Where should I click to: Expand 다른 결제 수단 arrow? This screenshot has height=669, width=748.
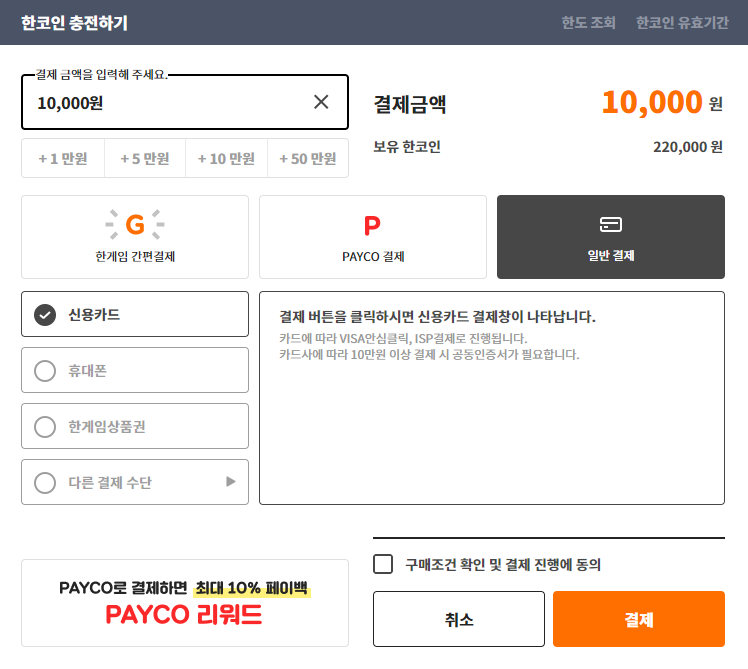point(231,482)
